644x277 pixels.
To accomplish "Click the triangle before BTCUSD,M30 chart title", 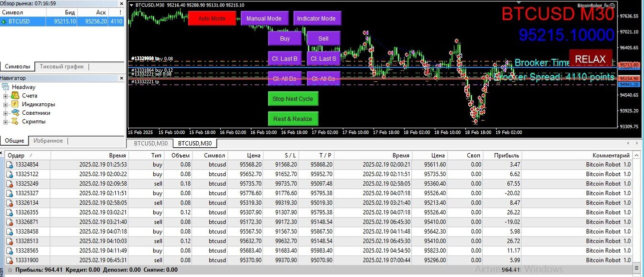I will (x=132, y=5).
